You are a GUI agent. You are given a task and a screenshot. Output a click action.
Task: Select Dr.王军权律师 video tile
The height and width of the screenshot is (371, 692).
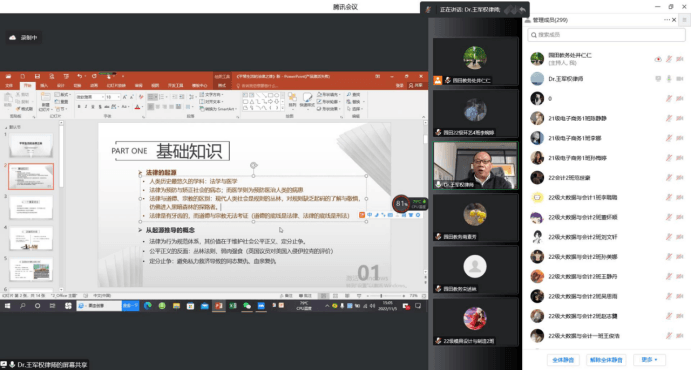click(475, 165)
